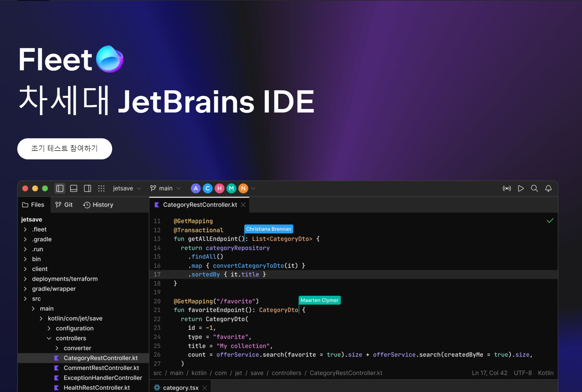Screen dimensions: 582x392
Task: Click the Run play icon
Action: click(521, 188)
